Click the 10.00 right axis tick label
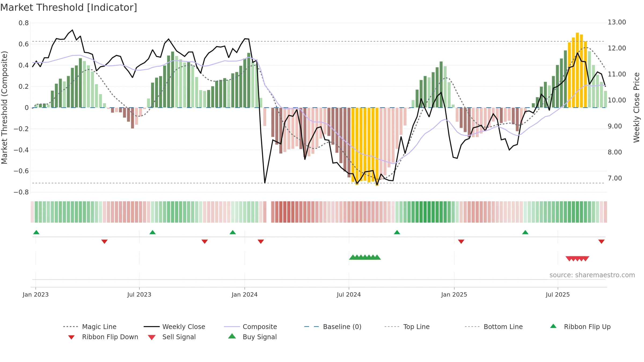 (x=617, y=100)
